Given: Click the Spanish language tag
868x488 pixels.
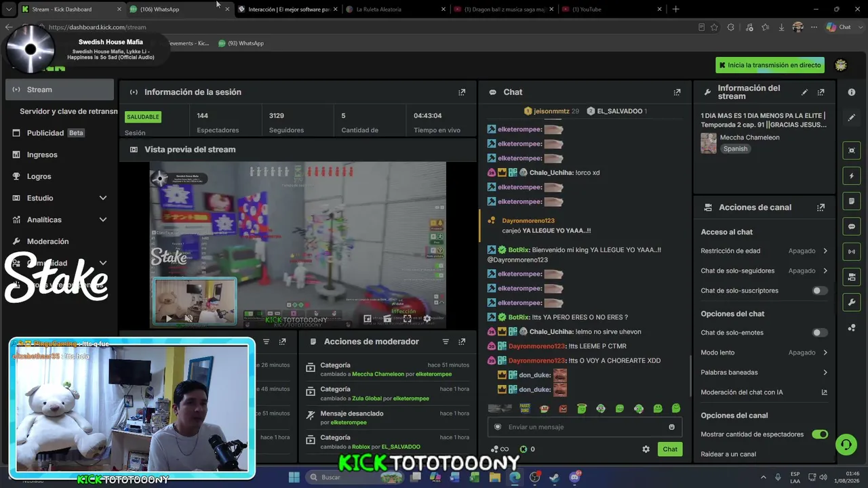Looking at the screenshot, I should [735, 148].
